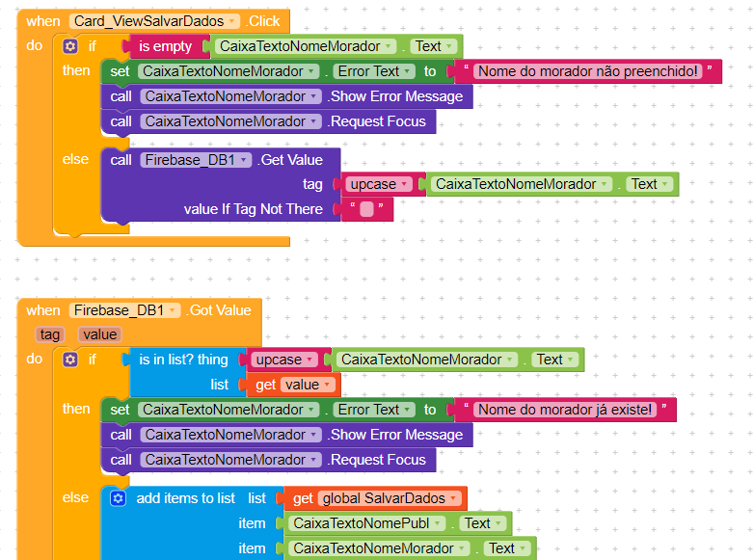Image resolution: width=753 pixels, height=560 pixels.
Task: Select the 'tag' parameter of Got Value
Action: click(x=49, y=334)
